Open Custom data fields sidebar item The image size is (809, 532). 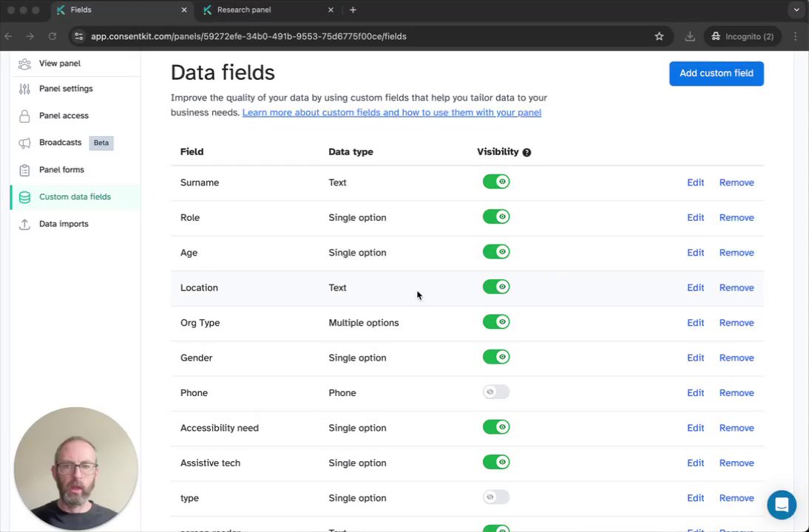[75, 197]
